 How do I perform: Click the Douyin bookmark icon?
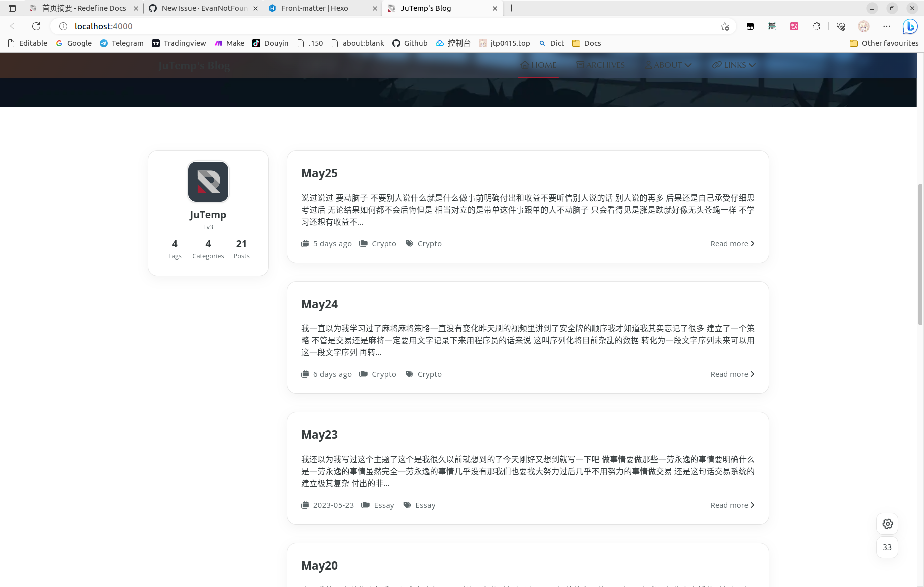(x=257, y=43)
